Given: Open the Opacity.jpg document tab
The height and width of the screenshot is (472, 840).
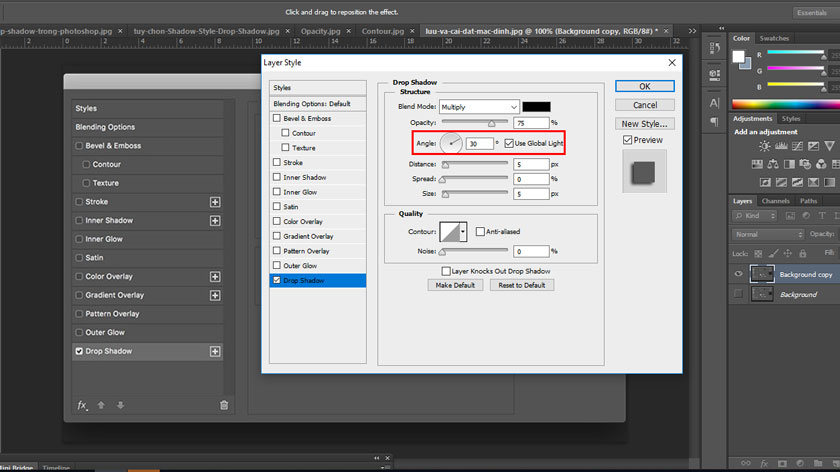Looking at the screenshot, I should coord(320,31).
